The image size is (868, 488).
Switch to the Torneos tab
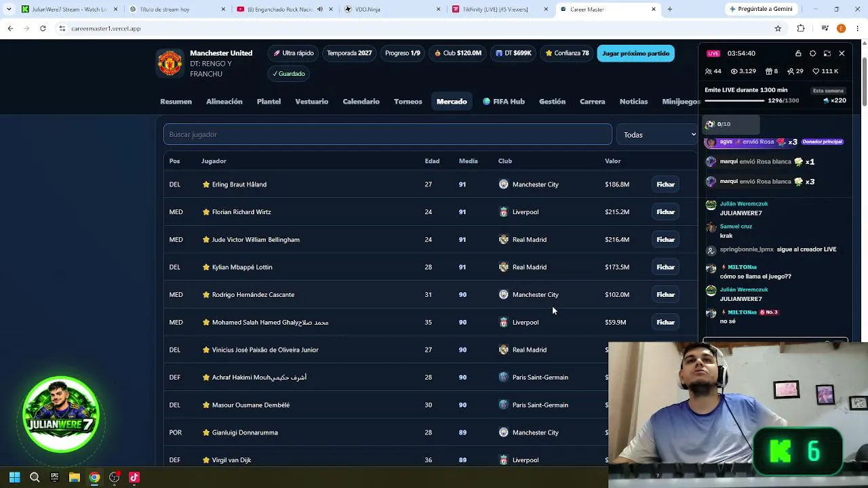tap(408, 102)
